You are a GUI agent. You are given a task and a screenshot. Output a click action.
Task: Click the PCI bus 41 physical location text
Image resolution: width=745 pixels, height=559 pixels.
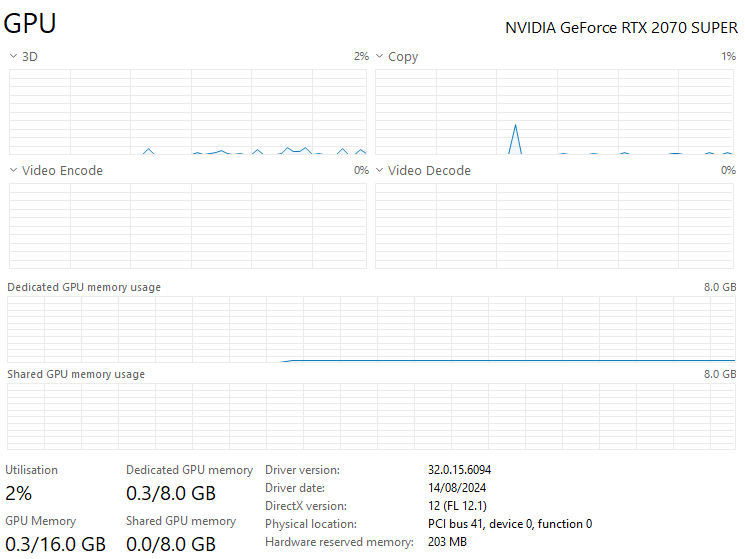pos(510,524)
